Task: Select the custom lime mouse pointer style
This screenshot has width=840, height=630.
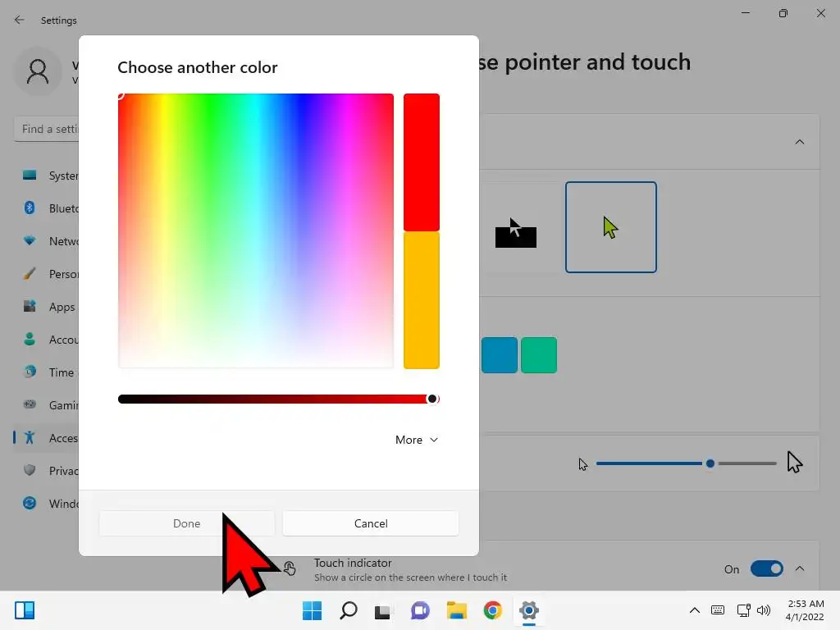Action: tap(610, 227)
